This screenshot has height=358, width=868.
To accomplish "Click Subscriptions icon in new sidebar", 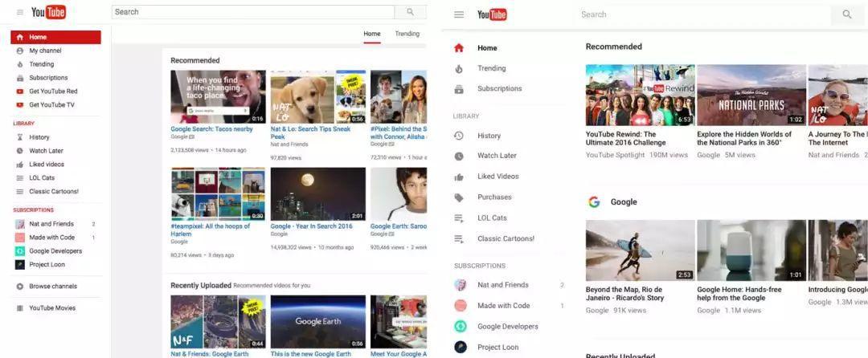I will [x=459, y=88].
